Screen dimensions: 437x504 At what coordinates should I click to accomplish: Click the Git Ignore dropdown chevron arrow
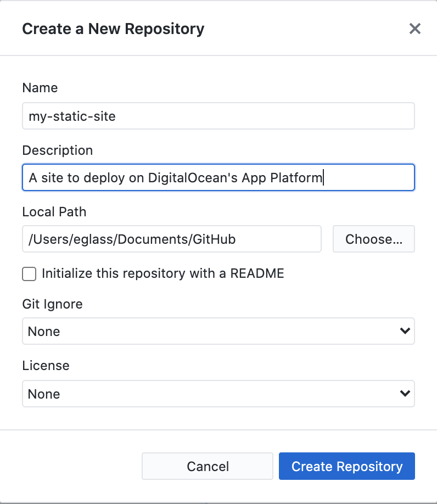point(405,331)
